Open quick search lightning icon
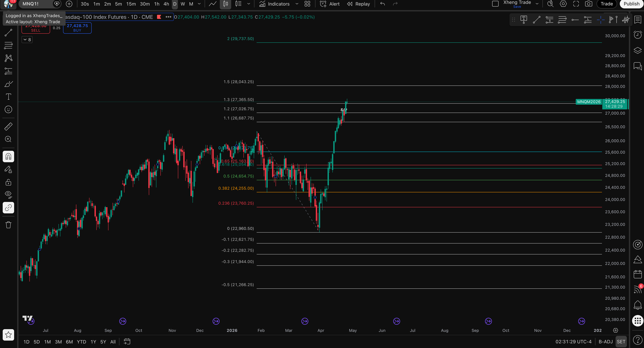 [550, 4]
